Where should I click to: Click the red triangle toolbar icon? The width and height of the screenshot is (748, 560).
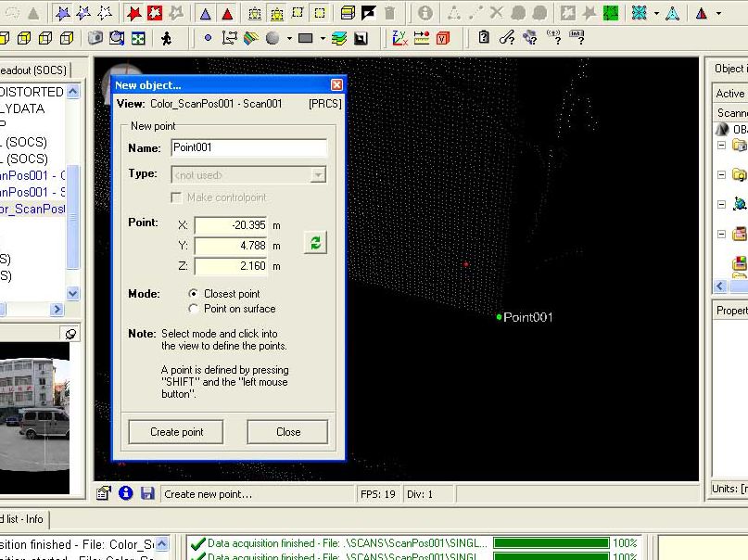click(x=227, y=14)
